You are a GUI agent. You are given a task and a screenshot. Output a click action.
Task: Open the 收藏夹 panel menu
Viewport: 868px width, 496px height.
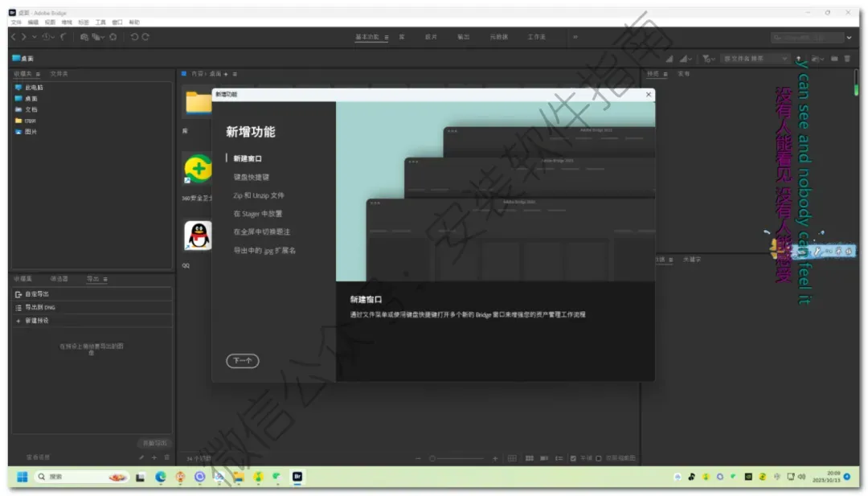pyautogui.click(x=38, y=74)
